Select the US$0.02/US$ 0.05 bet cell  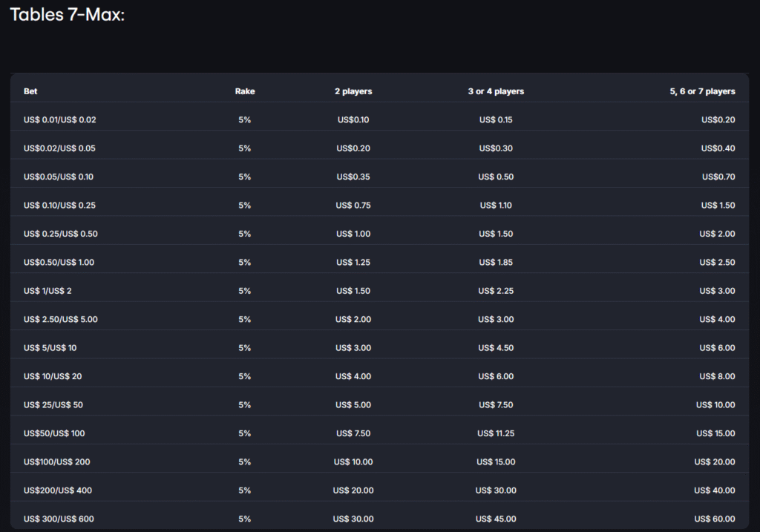pyautogui.click(x=59, y=148)
